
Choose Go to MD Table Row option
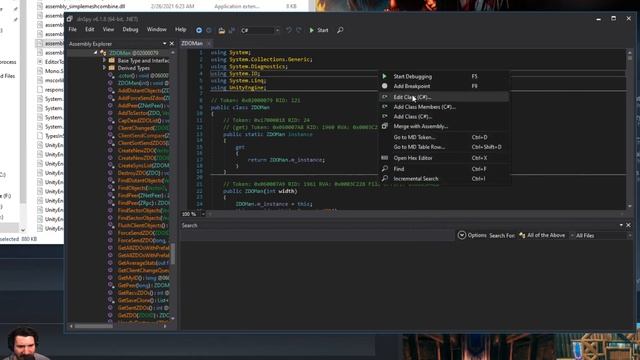pos(444,147)
